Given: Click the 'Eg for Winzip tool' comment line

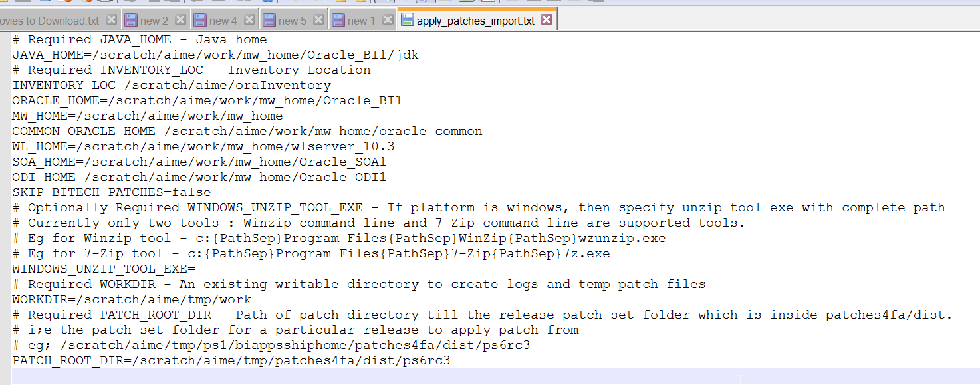Looking at the screenshot, I should click(339, 238).
